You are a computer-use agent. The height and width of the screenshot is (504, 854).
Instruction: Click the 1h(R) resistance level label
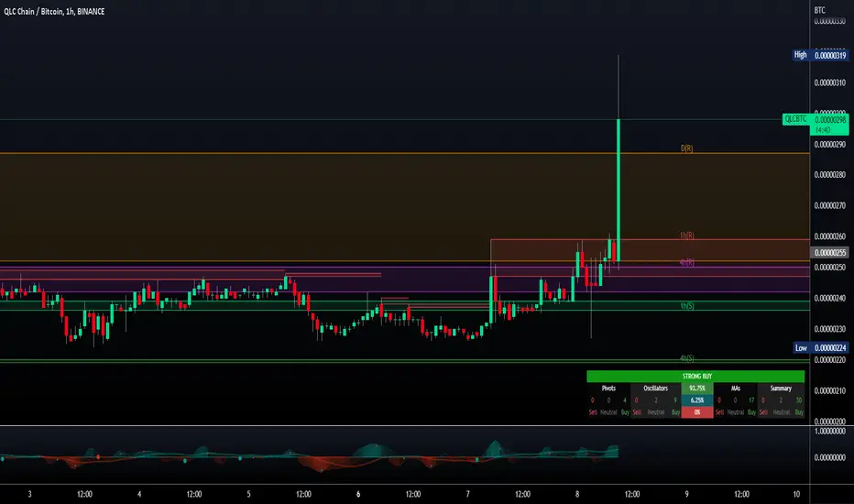pos(687,236)
